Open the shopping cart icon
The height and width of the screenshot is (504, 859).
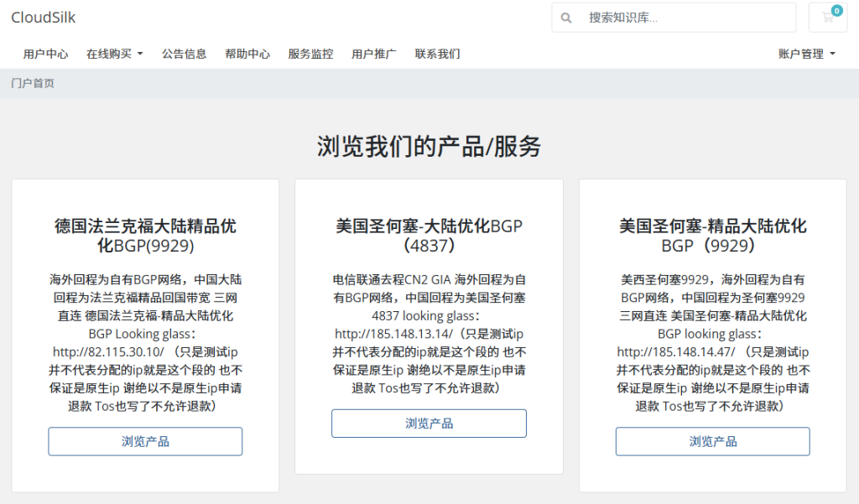[x=828, y=17]
